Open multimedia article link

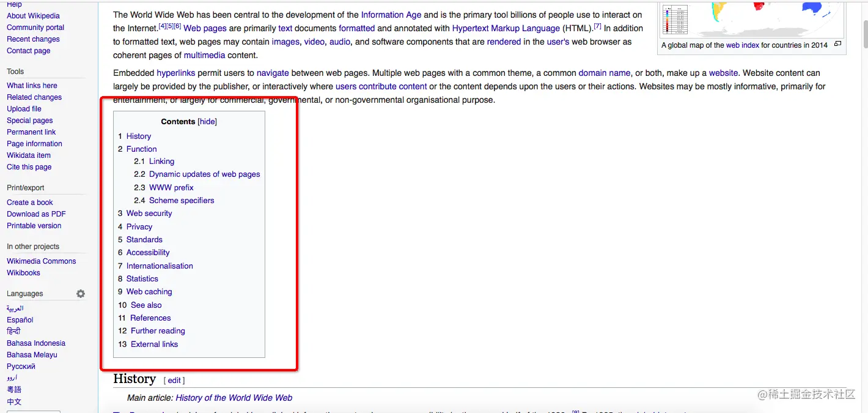click(205, 55)
